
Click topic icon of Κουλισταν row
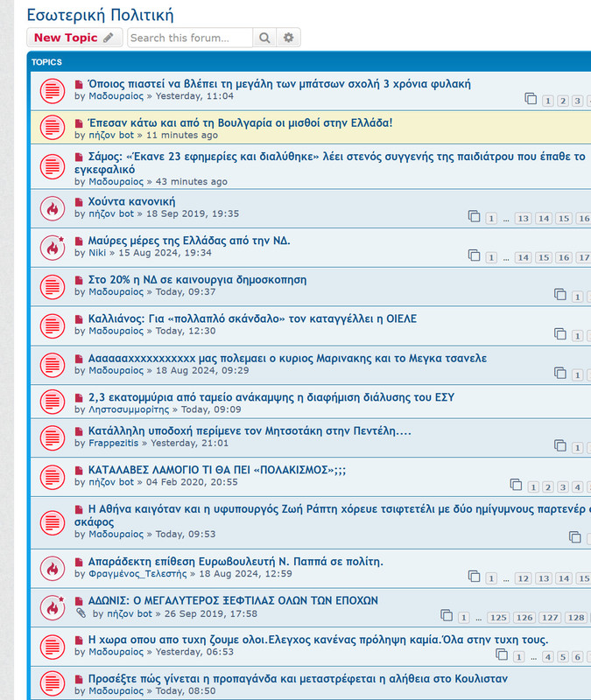pyautogui.click(x=53, y=683)
